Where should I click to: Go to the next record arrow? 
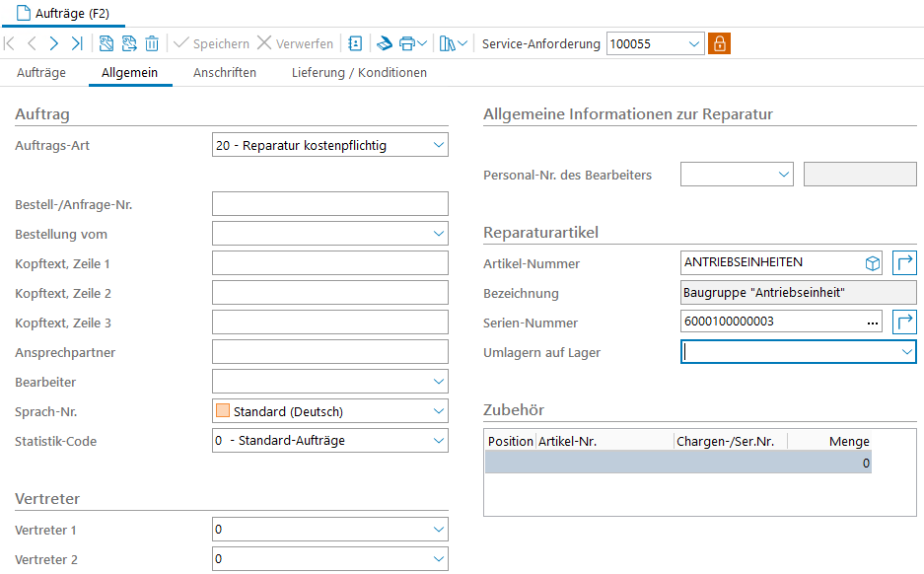click(x=54, y=43)
